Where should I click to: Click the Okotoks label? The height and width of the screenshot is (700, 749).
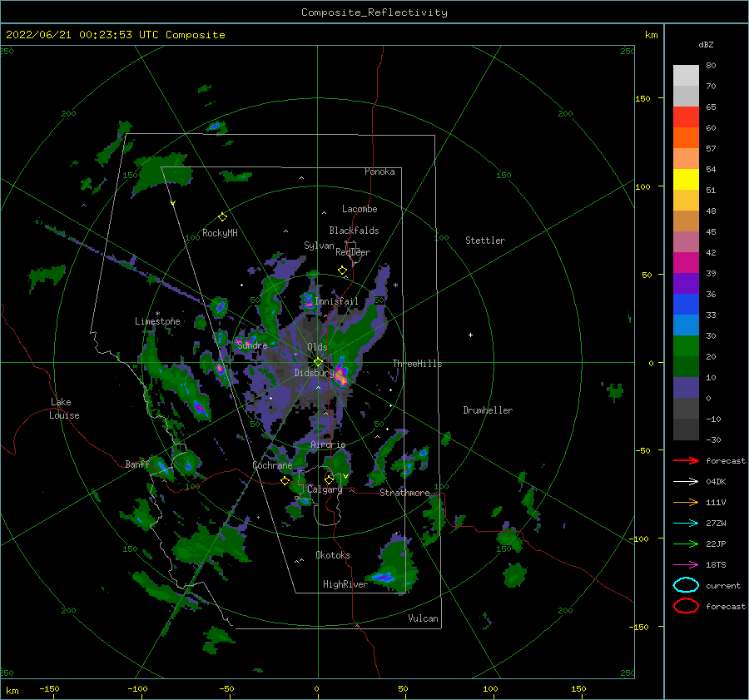pos(333,555)
